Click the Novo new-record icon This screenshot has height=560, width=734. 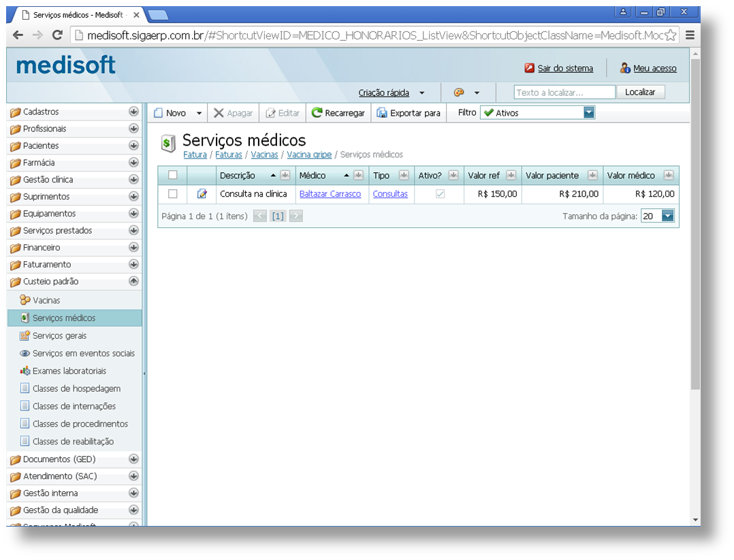(x=158, y=113)
